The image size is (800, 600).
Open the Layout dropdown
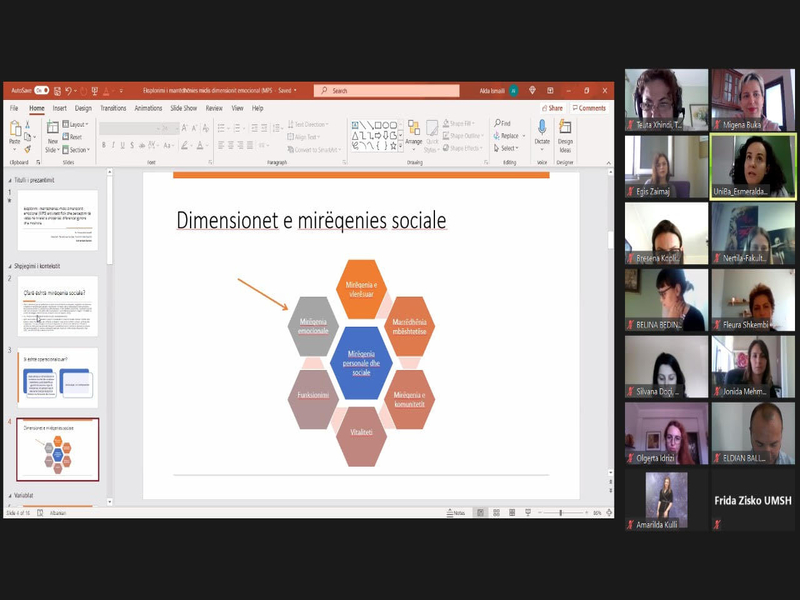[78, 124]
